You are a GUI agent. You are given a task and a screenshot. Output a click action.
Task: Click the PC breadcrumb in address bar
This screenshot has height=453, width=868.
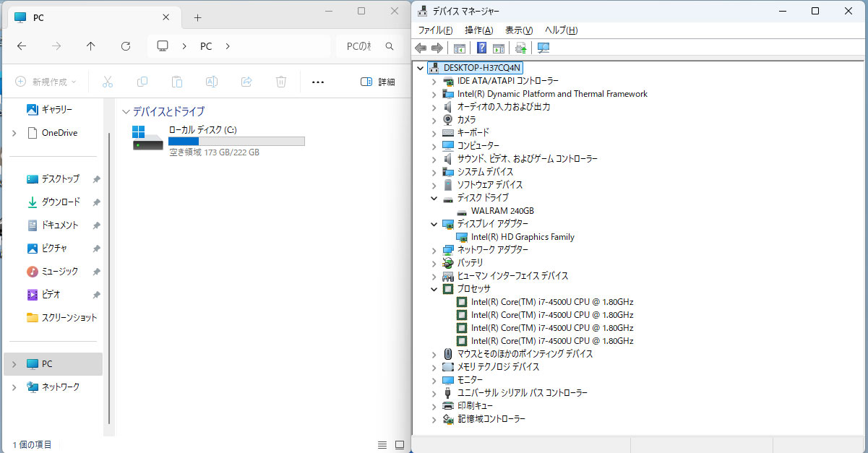[206, 46]
